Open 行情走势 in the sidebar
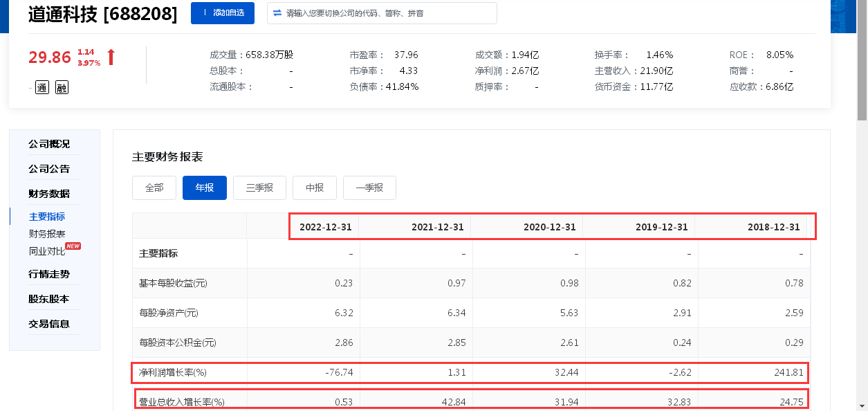This screenshot has width=868, height=411. 49,274
